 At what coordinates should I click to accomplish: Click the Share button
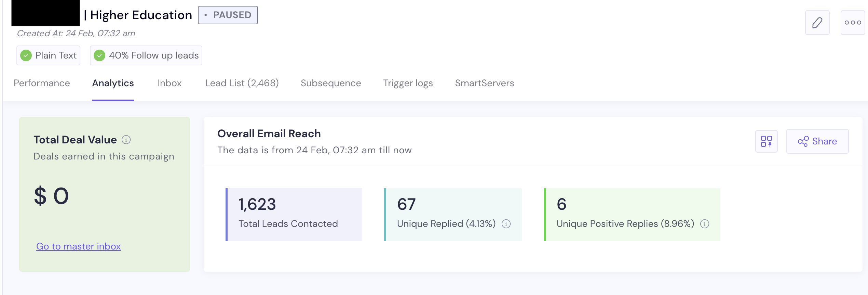click(817, 141)
